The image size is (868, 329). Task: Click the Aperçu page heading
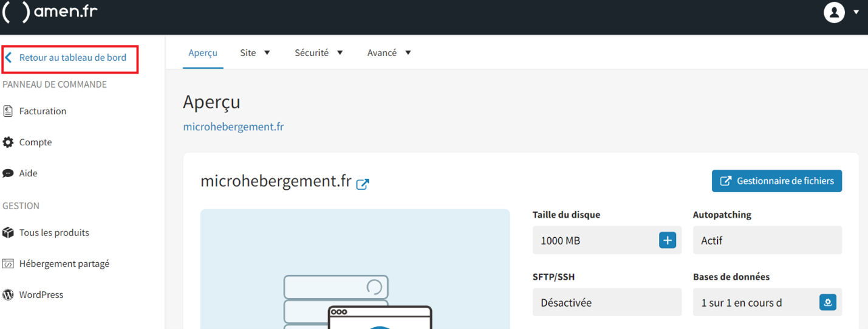tap(211, 102)
